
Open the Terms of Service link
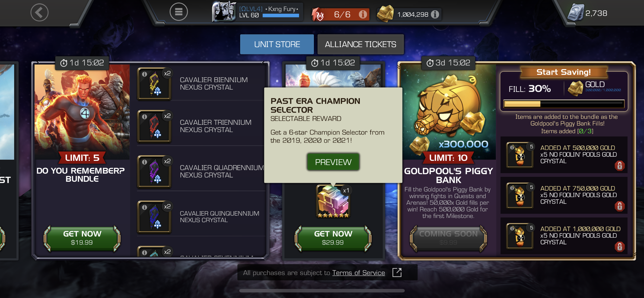[358, 272]
